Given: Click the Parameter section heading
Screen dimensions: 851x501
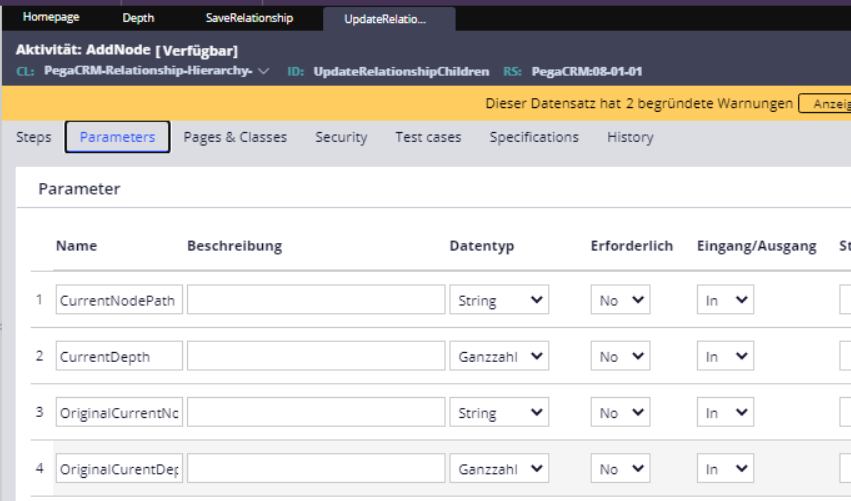Looking at the screenshot, I should pos(79,189).
